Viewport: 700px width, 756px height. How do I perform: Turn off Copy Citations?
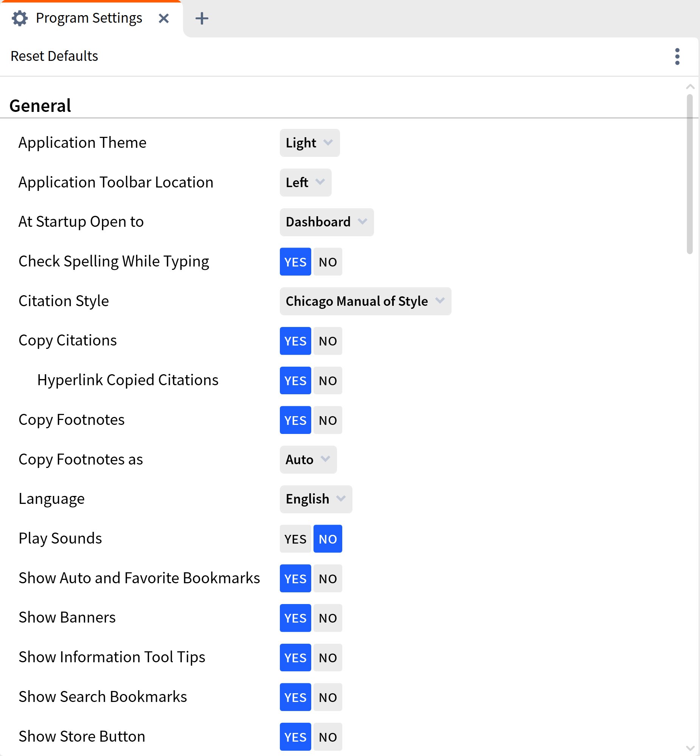(327, 341)
